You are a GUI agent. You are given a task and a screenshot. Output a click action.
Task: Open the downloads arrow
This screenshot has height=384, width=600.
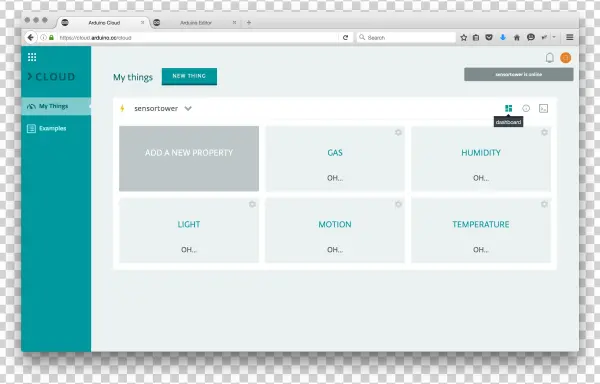[503, 37]
